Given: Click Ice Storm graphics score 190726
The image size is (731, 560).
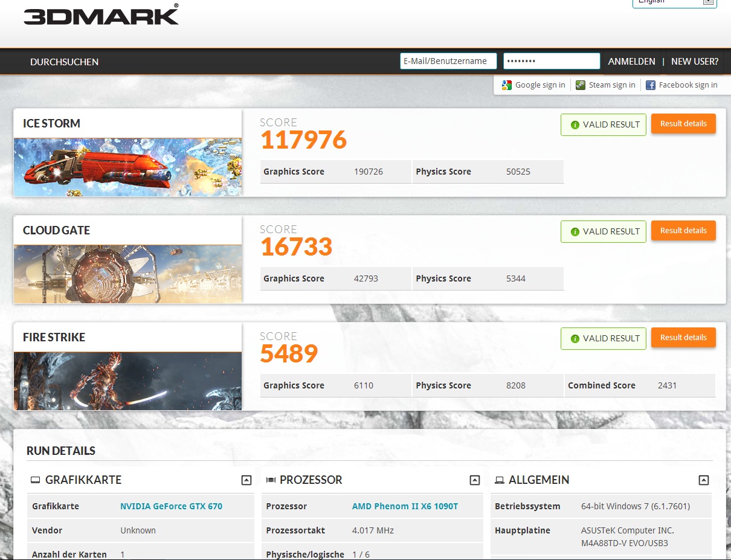Looking at the screenshot, I should 369,172.
